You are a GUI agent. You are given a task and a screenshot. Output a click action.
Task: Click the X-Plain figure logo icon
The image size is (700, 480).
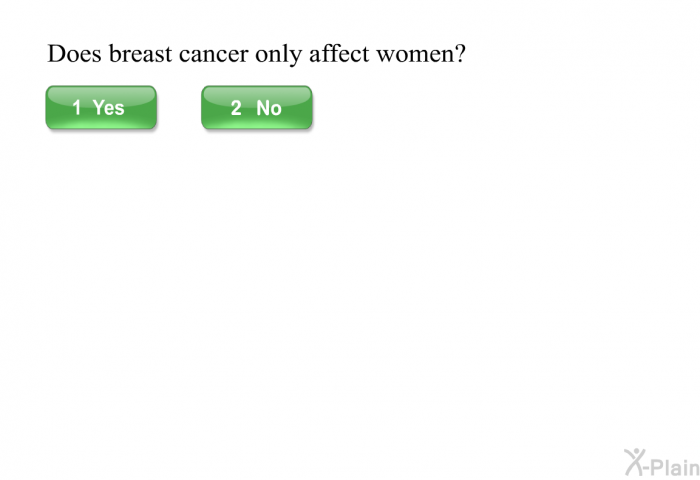tap(634, 462)
